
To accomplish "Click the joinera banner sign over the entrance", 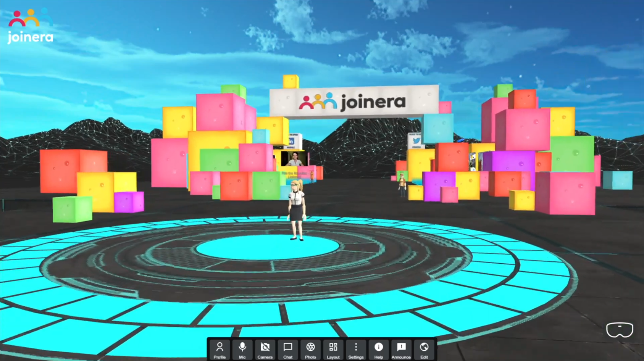I will click(354, 102).
